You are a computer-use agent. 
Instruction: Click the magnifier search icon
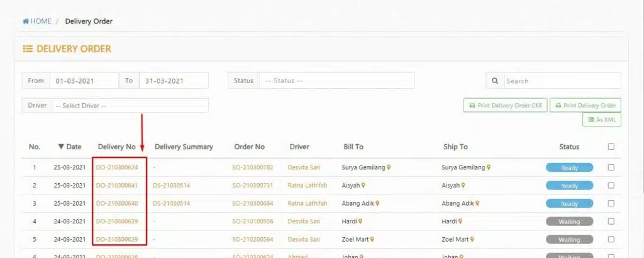(x=495, y=81)
